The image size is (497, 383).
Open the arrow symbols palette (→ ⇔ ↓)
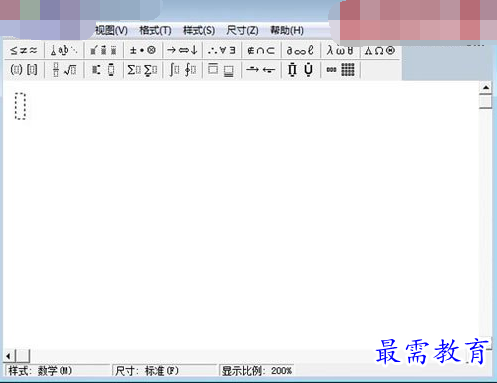(182, 50)
